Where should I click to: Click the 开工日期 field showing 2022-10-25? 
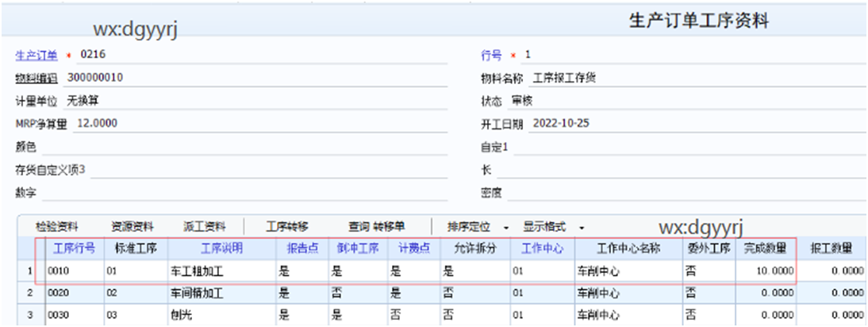[x=697, y=125]
